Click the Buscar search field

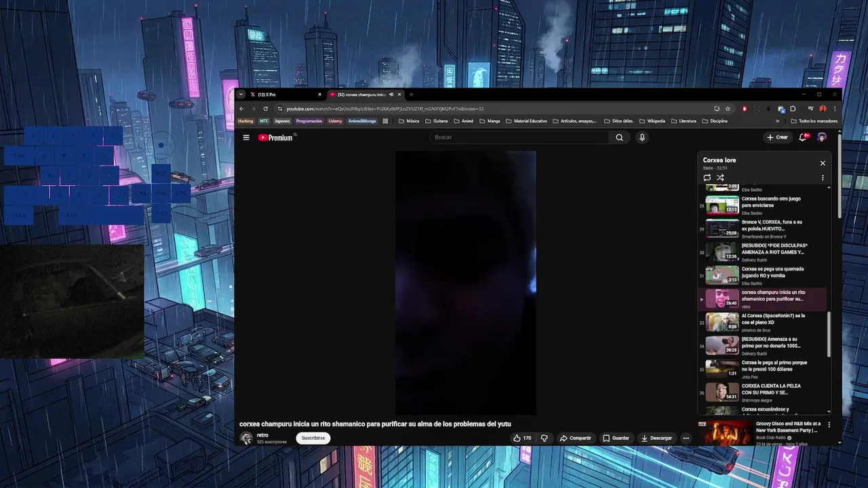point(521,138)
